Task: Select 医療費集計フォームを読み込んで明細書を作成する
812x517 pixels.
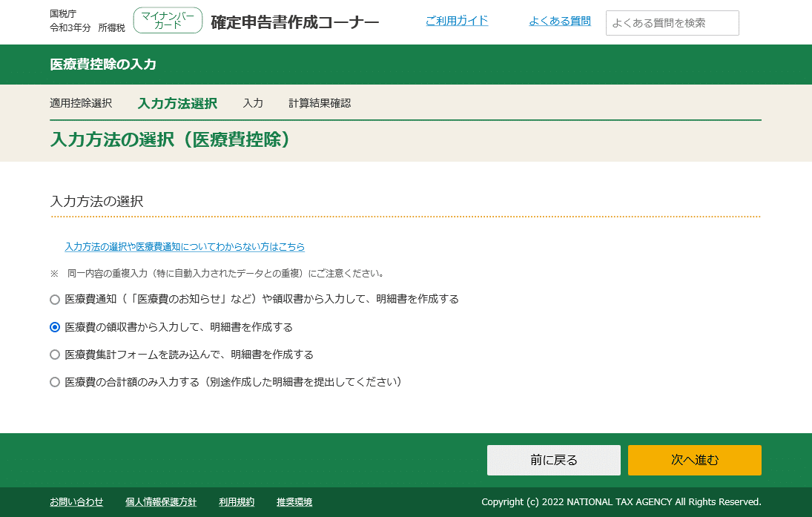Action: pos(55,355)
